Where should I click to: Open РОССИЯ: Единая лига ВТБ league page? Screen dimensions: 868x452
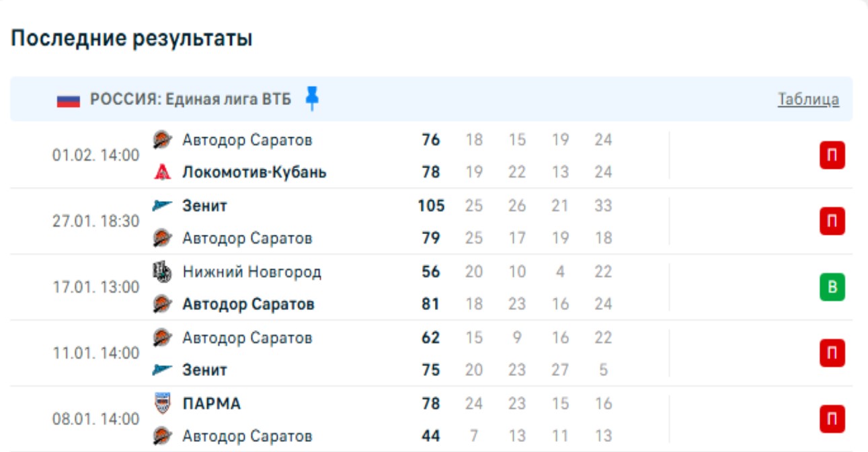(x=191, y=100)
